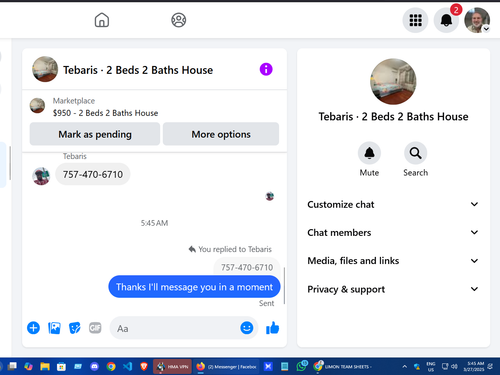Click the volume icon in the system tray
500x375 pixels.
pyautogui.click(x=454, y=367)
